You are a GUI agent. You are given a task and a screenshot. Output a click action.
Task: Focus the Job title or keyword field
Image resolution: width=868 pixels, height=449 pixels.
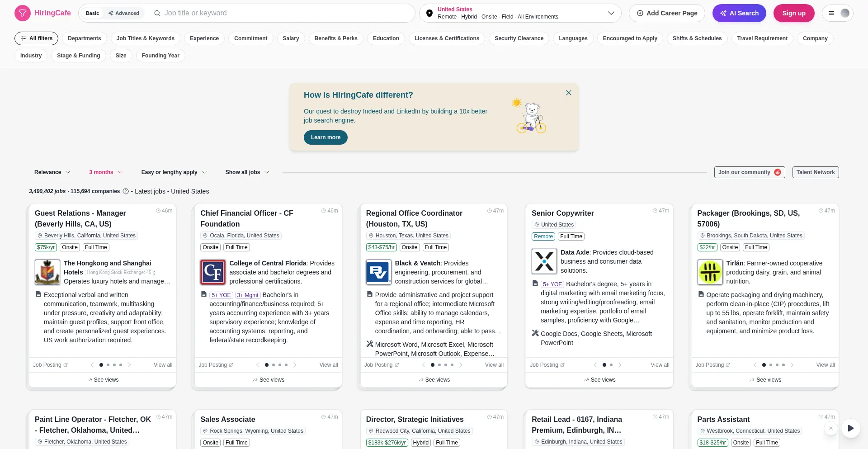coord(287,13)
